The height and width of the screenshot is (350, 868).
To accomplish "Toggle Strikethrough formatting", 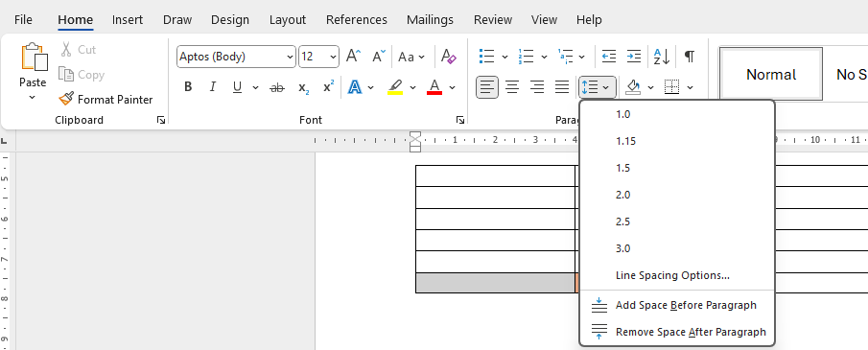I will pyautogui.click(x=277, y=87).
